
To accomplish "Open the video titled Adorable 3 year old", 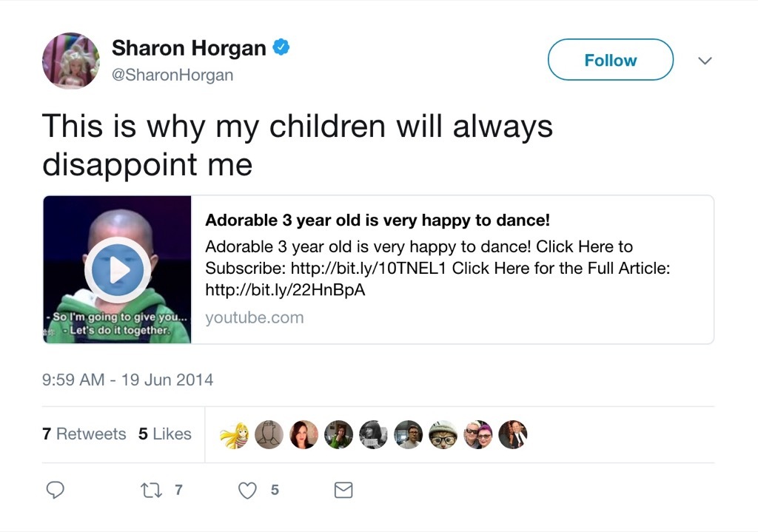I will 377,220.
